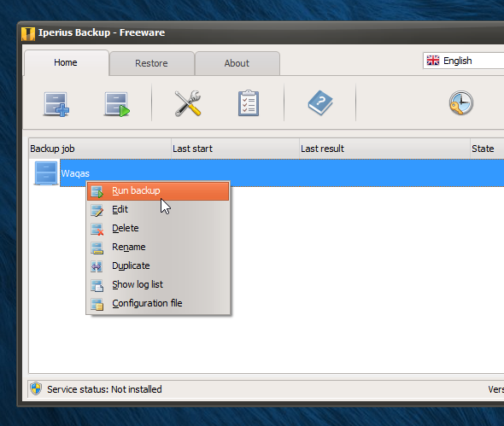Click the Rename menu icon
Viewport: 504px width, 426px height.
point(97,248)
